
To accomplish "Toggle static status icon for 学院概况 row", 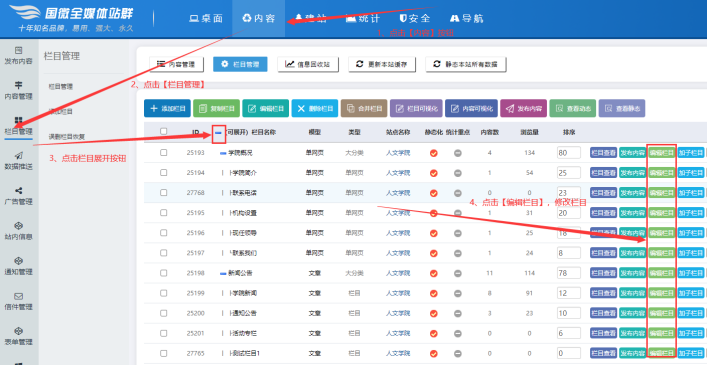I will pos(433,153).
